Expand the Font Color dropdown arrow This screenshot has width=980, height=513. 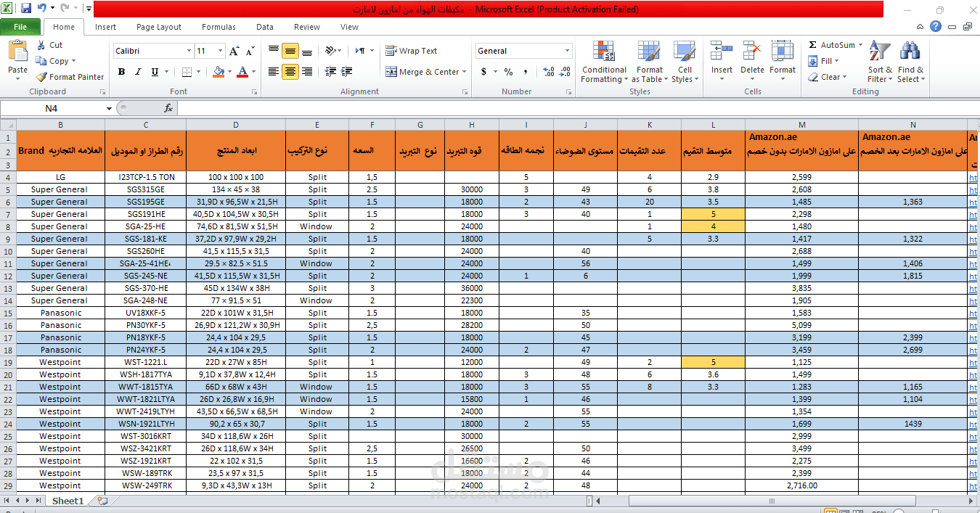click(253, 72)
